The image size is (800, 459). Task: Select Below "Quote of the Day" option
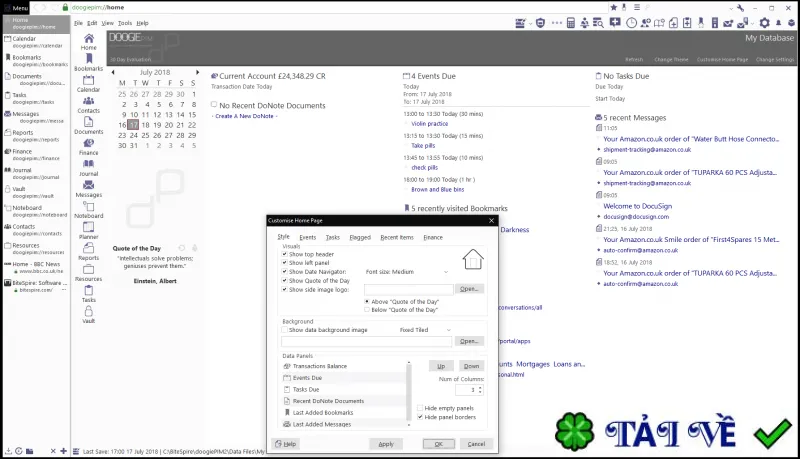coord(367,310)
